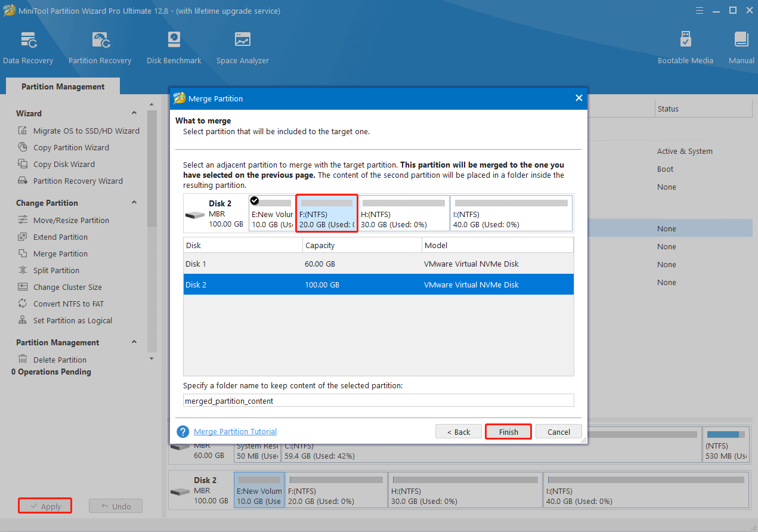Choose Set Partition as Logical

point(65,320)
